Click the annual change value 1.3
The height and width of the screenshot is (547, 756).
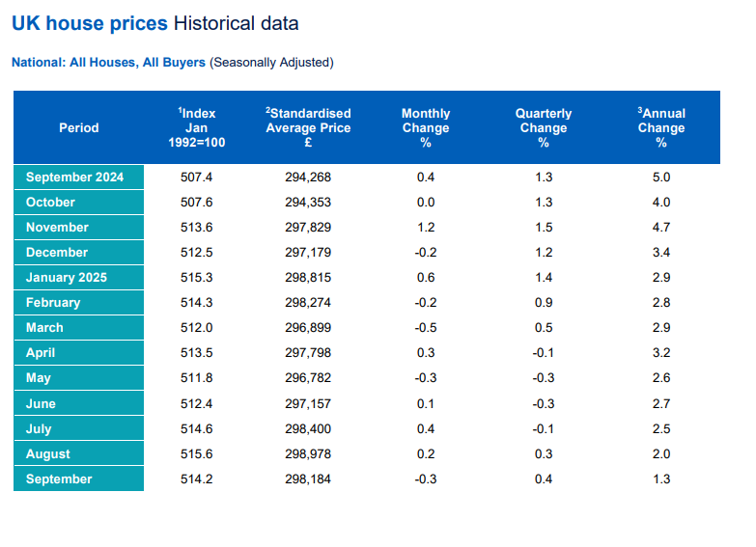coord(661,479)
